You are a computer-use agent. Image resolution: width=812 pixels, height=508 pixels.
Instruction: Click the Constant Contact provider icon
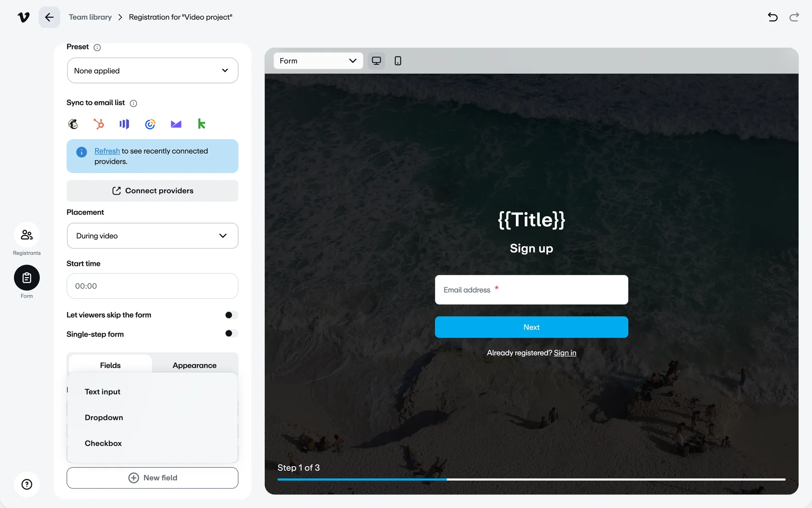pyautogui.click(x=150, y=124)
